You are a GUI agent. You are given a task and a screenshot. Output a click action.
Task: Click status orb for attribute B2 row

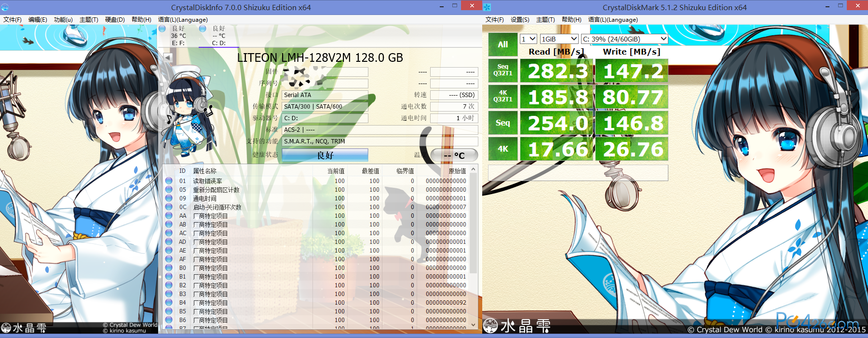(169, 285)
